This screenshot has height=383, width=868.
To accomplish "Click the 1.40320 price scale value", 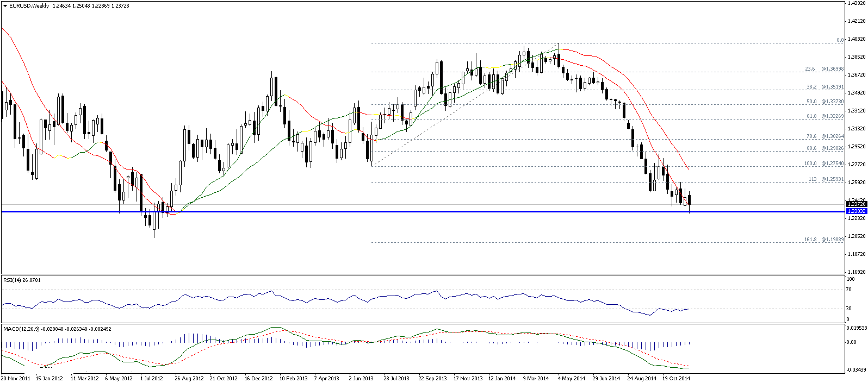I will pos(856,39).
